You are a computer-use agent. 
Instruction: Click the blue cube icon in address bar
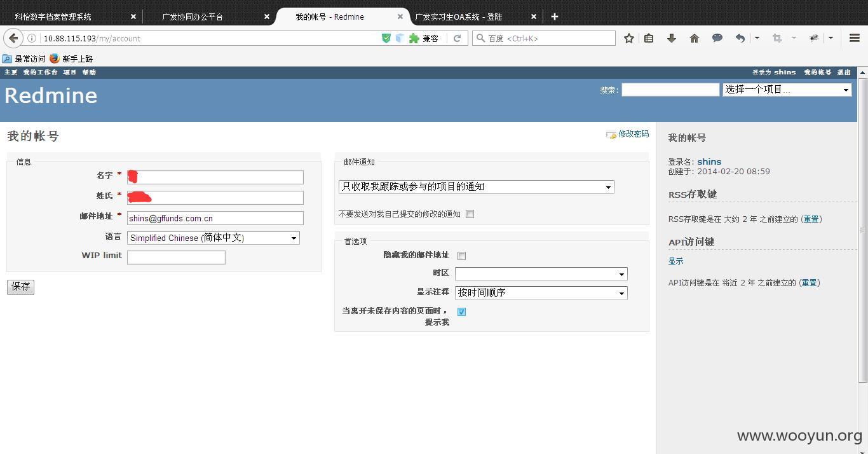click(x=400, y=38)
